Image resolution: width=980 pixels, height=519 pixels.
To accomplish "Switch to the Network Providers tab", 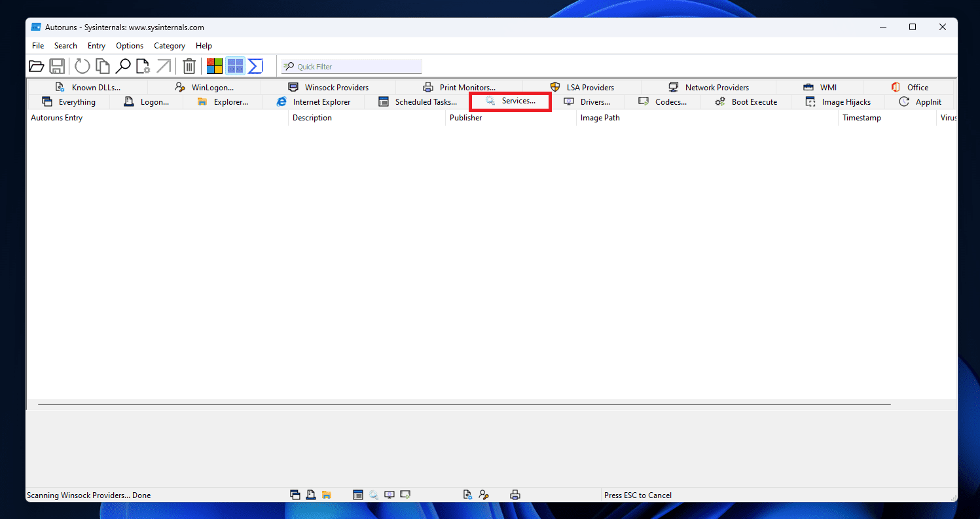I will click(x=708, y=87).
